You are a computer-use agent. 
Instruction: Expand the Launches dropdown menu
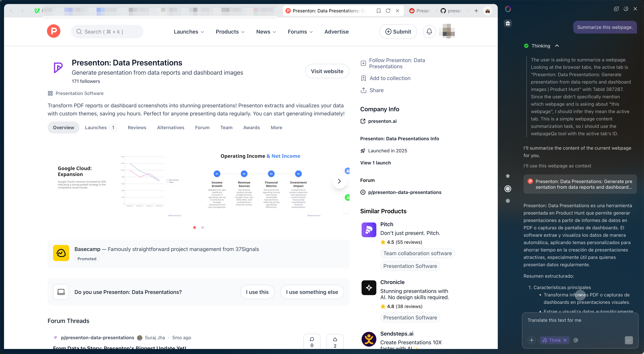point(189,32)
